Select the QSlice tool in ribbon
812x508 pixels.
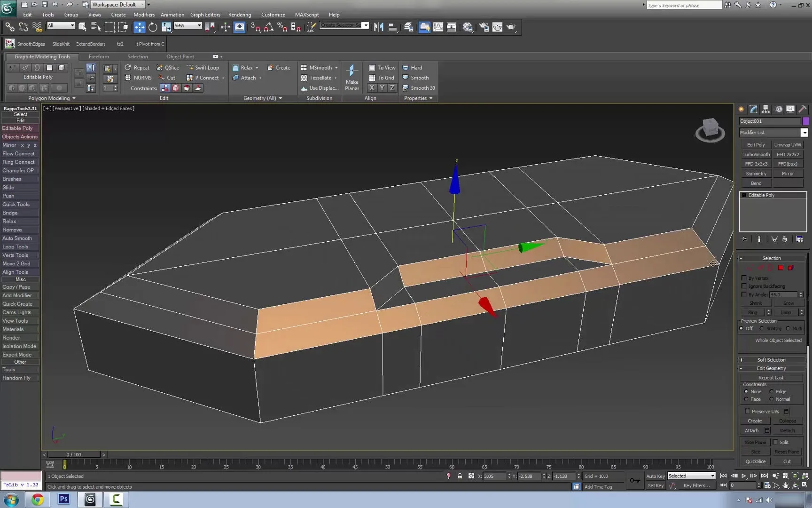[168, 68]
